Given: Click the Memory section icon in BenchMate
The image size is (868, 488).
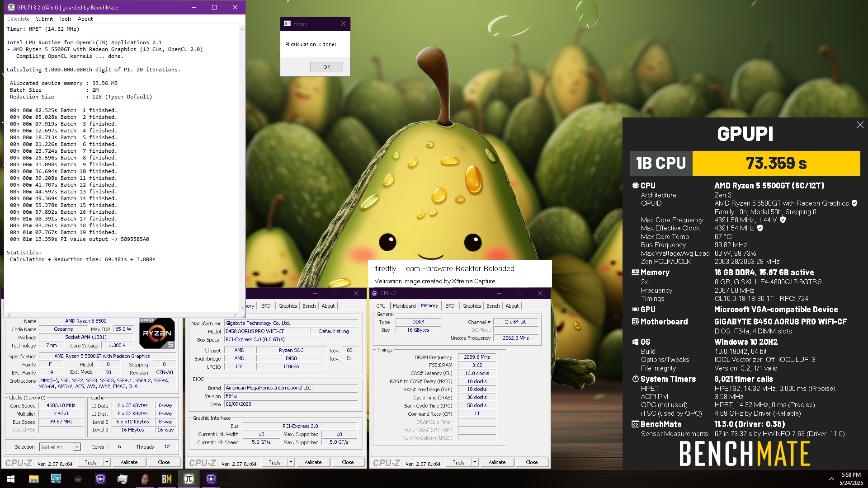Looking at the screenshot, I should [635, 272].
